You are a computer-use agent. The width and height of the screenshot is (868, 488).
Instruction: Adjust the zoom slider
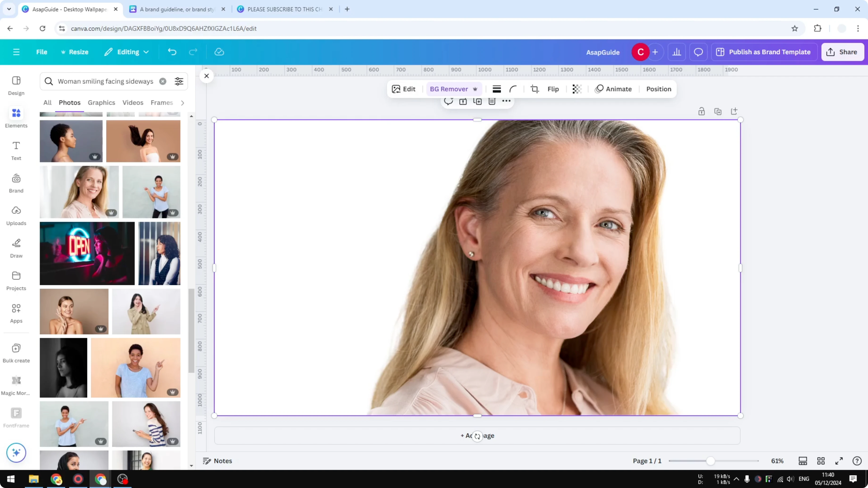point(711,461)
